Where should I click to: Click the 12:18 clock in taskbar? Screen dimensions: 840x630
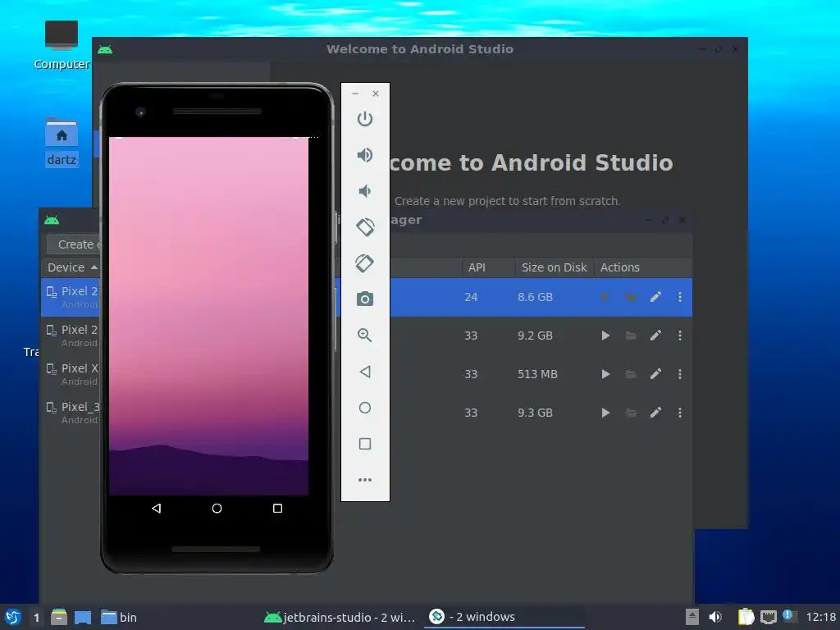(820, 617)
